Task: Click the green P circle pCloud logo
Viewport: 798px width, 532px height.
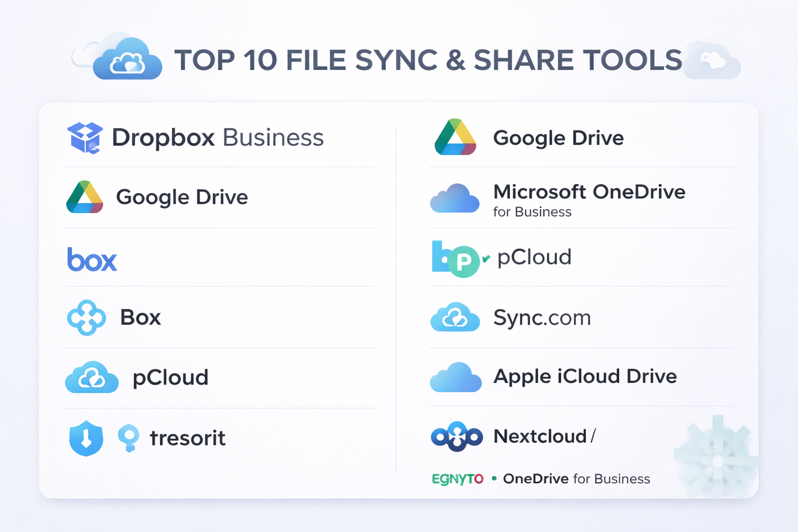Action: pos(463,261)
